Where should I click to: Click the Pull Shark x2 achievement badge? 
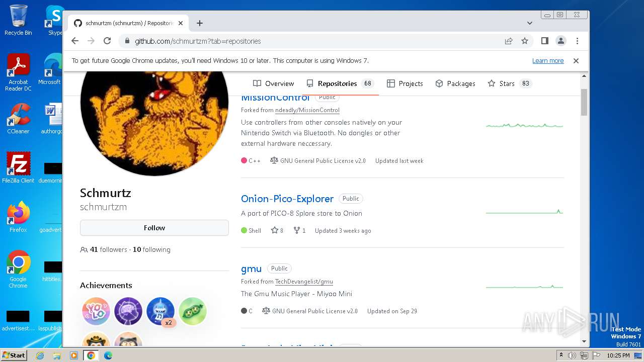coord(160,311)
